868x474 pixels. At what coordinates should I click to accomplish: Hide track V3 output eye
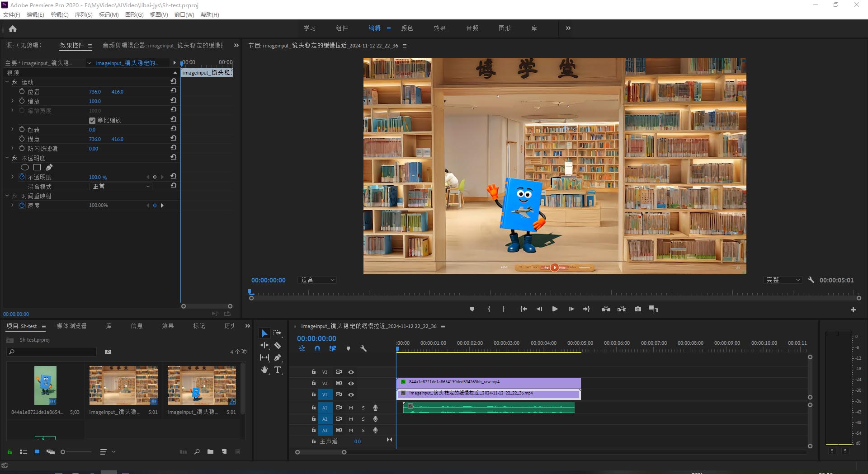click(x=351, y=372)
